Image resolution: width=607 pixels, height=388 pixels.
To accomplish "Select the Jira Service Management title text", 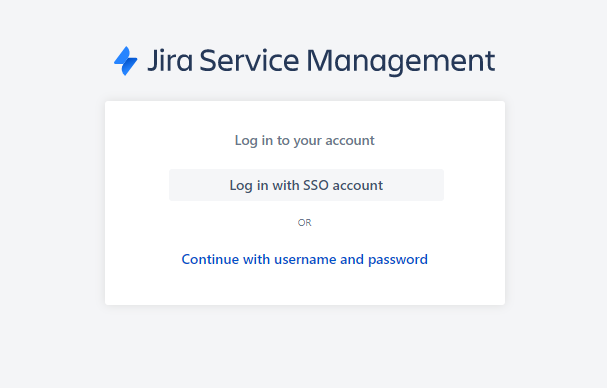I will (321, 61).
